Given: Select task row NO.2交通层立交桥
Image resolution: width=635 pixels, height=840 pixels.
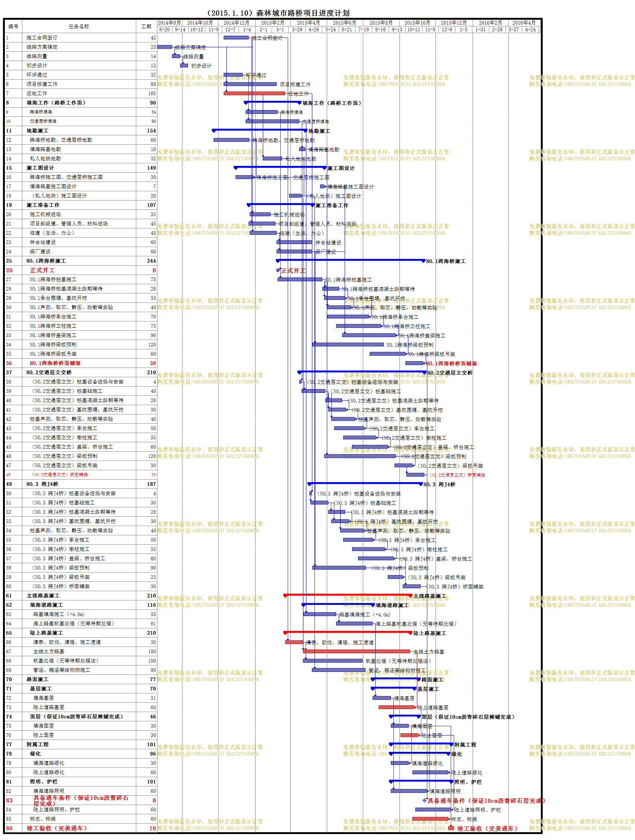Looking at the screenshot, I should click(80, 372).
